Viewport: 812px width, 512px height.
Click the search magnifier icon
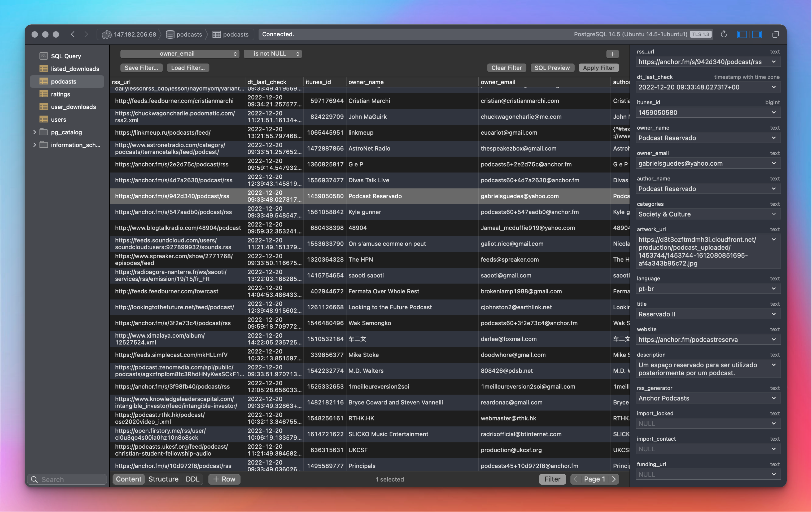pyautogui.click(x=34, y=479)
